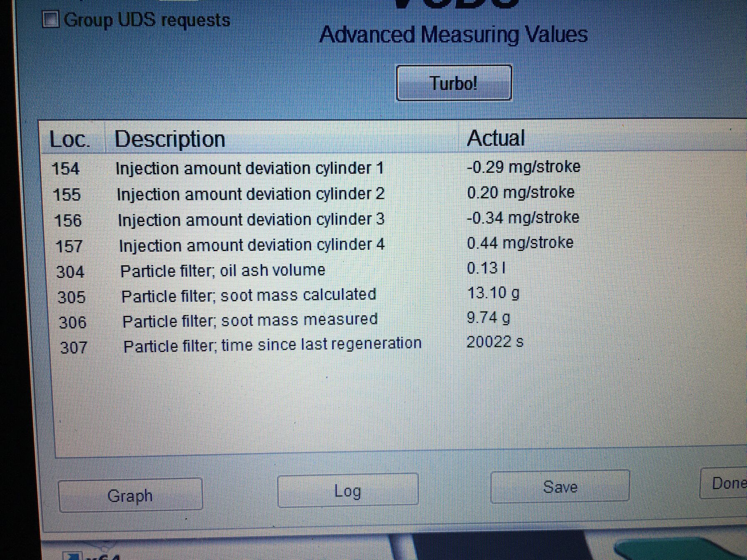Click the -0.34 mg/stroke value
747x560 pixels.
(x=523, y=217)
